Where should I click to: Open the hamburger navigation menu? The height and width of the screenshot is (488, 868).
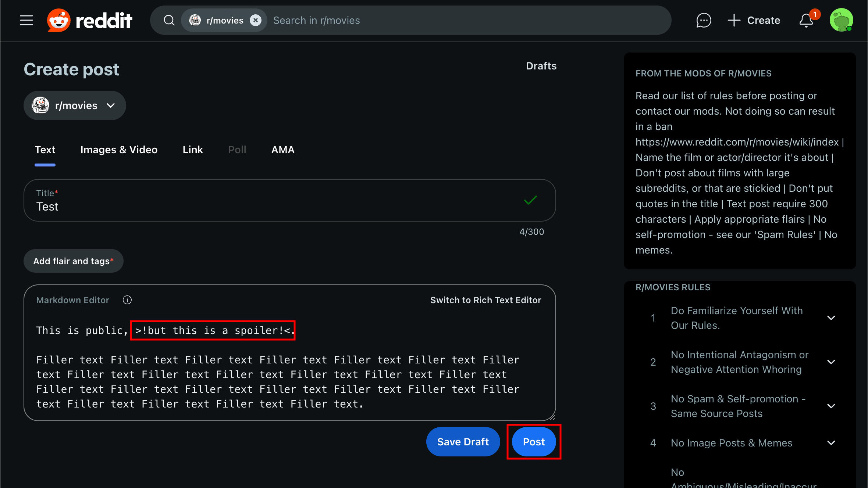(26, 20)
